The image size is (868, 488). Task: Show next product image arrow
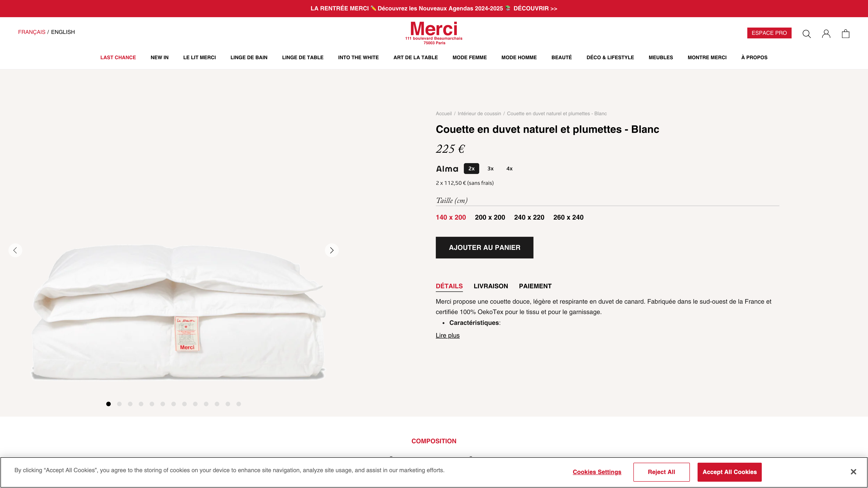tap(332, 250)
